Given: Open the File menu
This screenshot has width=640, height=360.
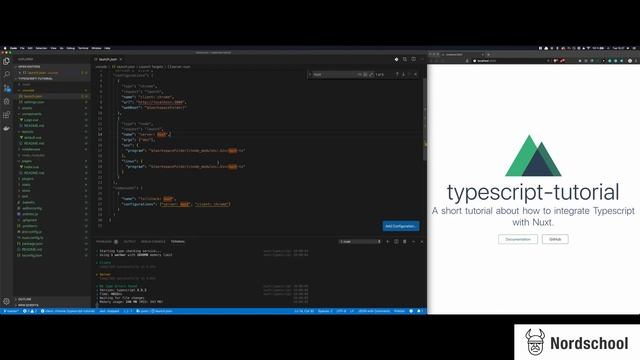Looking at the screenshot, I should (x=22, y=48).
